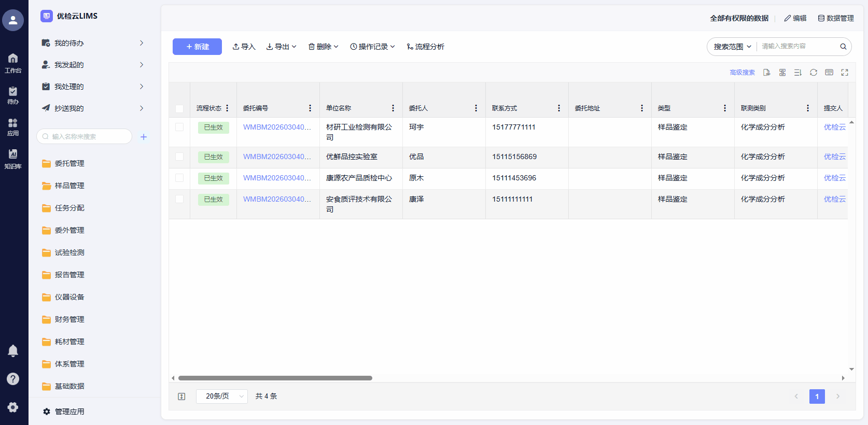Open the notification bell in the left bar
The height and width of the screenshot is (425, 868).
(13, 351)
